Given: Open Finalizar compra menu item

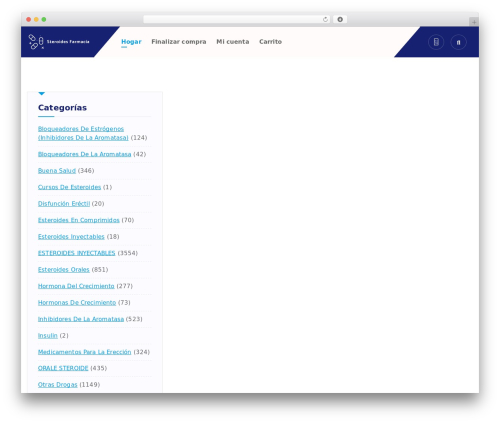Looking at the screenshot, I should [x=179, y=42].
